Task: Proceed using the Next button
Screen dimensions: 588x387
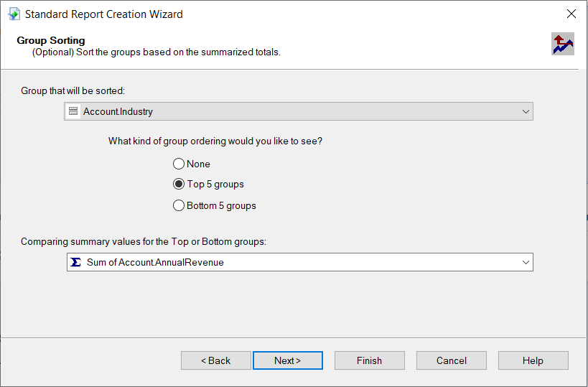Action: pyautogui.click(x=287, y=360)
